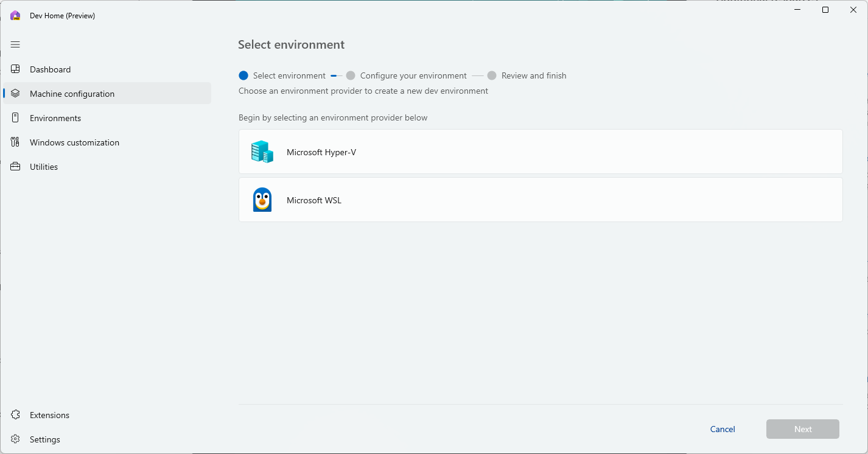Click the Machine configuration layers icon
868x454 pixels.
[15, 94]
